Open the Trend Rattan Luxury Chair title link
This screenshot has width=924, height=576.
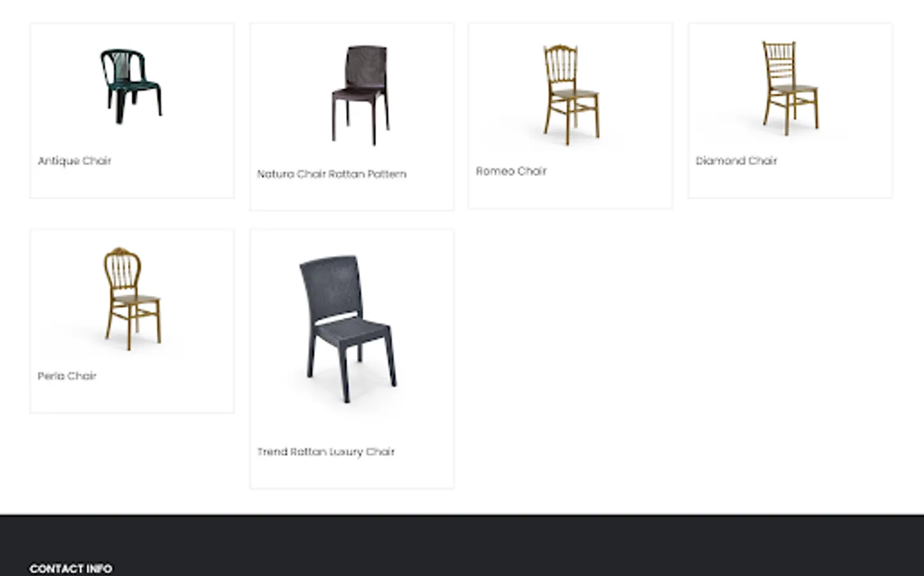(325, 452)
